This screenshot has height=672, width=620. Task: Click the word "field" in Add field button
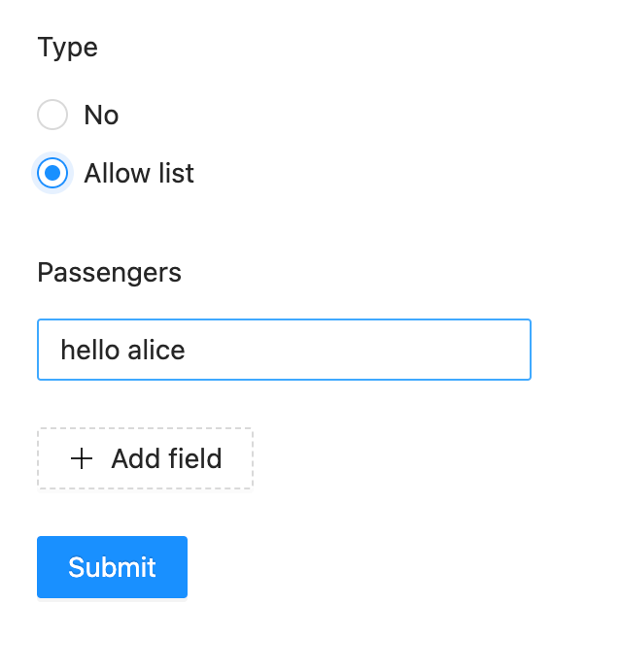click(x=195, y=458)
